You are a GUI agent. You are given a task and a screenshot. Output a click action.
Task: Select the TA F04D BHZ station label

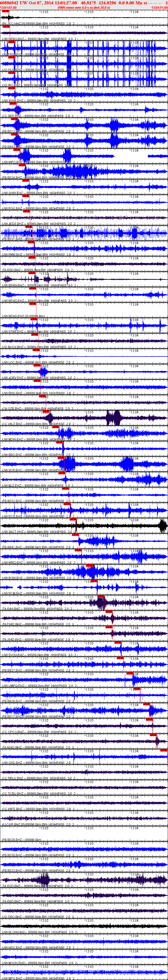tap(39, 624)
